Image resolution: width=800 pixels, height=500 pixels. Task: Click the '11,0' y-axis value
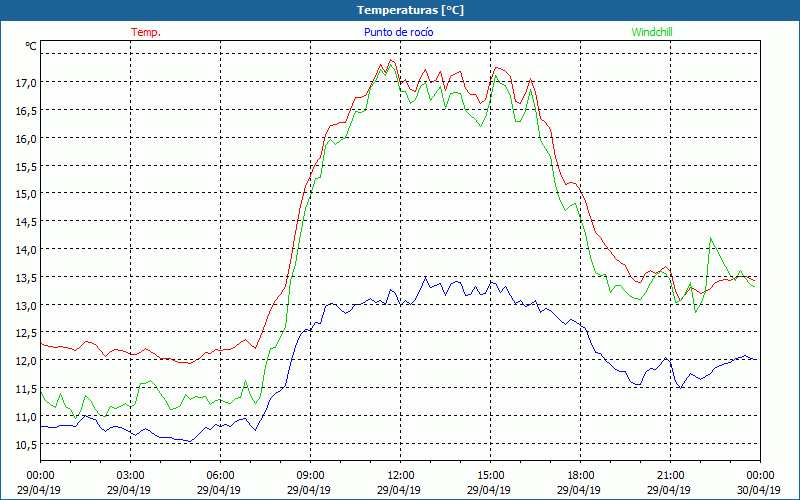[x=26, y=416]
